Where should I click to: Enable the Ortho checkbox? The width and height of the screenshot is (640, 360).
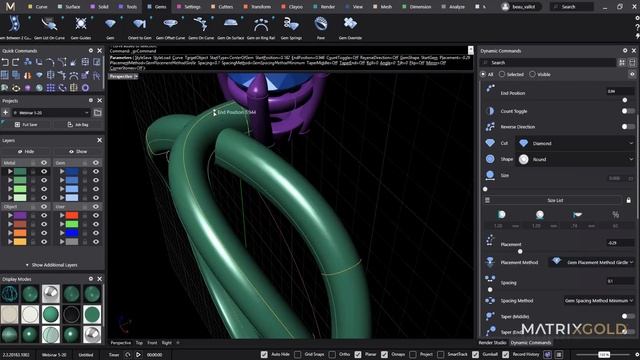click(332, 354)
